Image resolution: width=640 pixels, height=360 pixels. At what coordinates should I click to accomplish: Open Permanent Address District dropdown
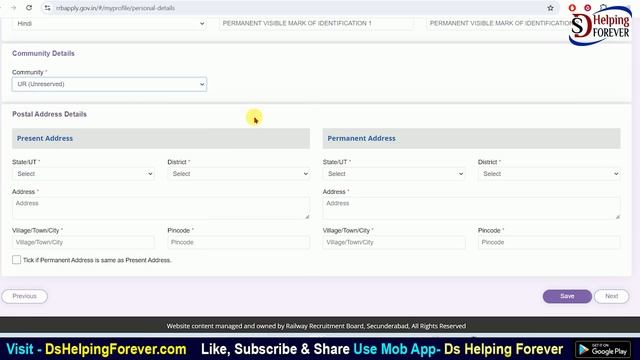tap(549, 174)
